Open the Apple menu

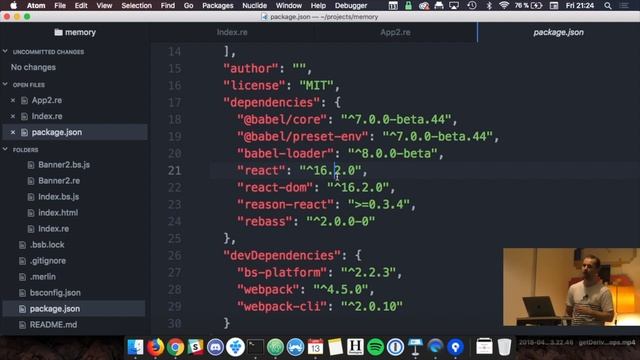click(13, 5)
